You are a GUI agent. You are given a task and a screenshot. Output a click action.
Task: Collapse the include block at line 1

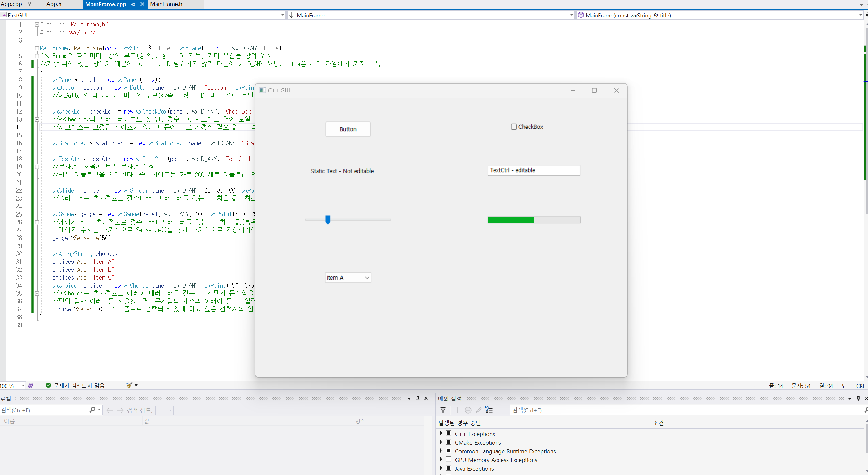tap(37, 25)
